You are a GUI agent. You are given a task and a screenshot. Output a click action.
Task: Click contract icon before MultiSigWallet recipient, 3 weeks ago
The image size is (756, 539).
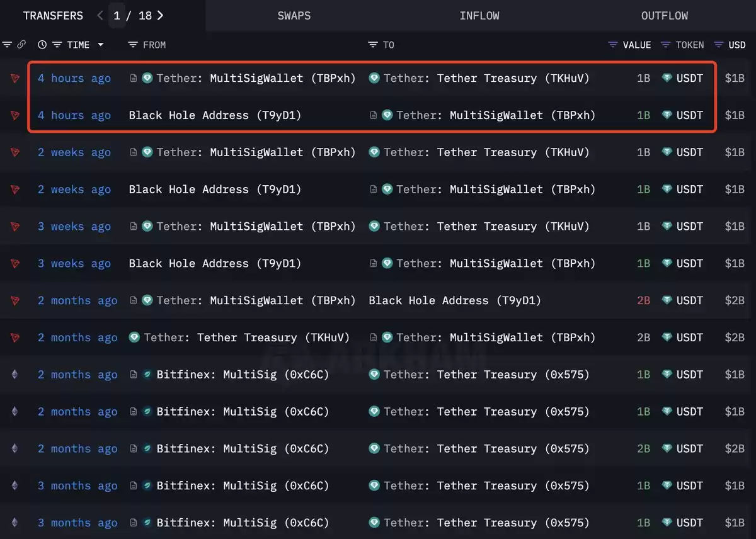(x=373, y=264)
